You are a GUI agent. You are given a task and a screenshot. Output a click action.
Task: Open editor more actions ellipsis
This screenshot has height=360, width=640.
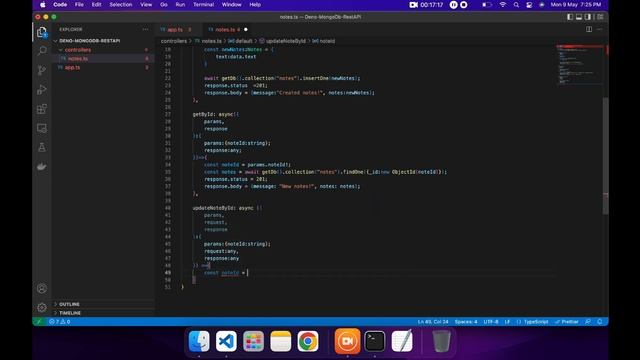point(600,29)
